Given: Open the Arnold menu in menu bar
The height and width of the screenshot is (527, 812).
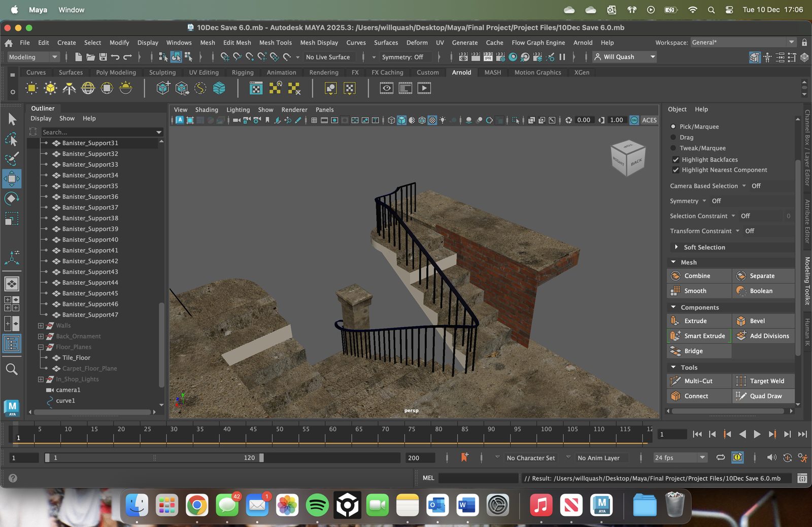Looking at the screenshot, I should pyautogui.click(x=583, y=43).
